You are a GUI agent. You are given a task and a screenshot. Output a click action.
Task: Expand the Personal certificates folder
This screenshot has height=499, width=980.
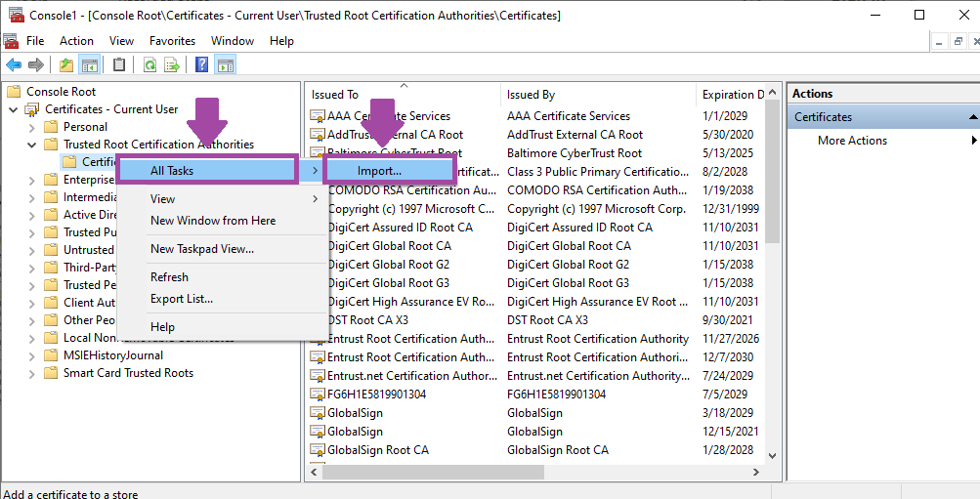point(32,127)
